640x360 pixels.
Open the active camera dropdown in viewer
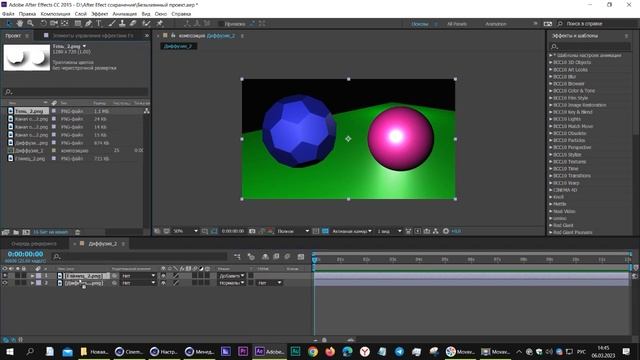[352, 231]
